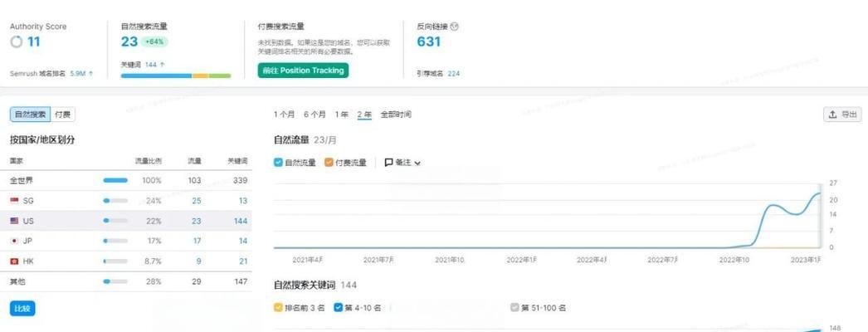Switch to the 付费 tab

pyautogui.click(x=62, y=115)
